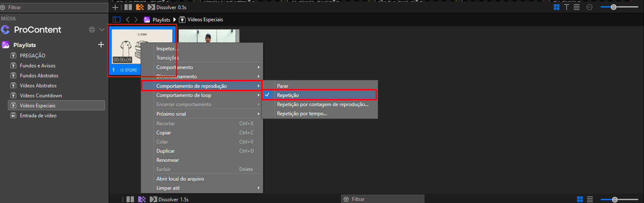Click the purple checkered transition icon
This screenshot has height=203, width=644.
coord(142,199)
